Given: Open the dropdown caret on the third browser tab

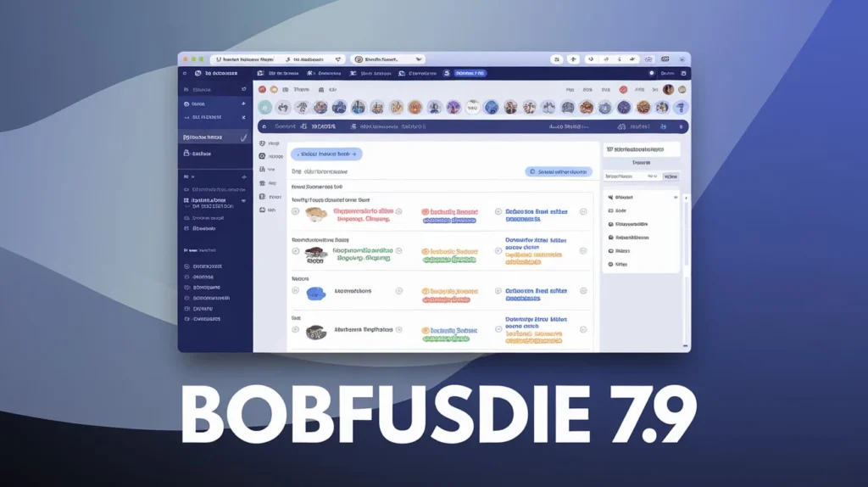Looking at the screenshot, I should (418, 59).
